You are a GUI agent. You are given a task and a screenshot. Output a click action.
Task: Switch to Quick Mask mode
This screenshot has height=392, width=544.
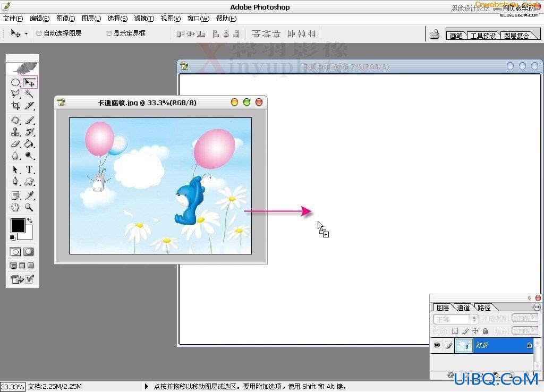pyautogui.click(x=29, y=252)
